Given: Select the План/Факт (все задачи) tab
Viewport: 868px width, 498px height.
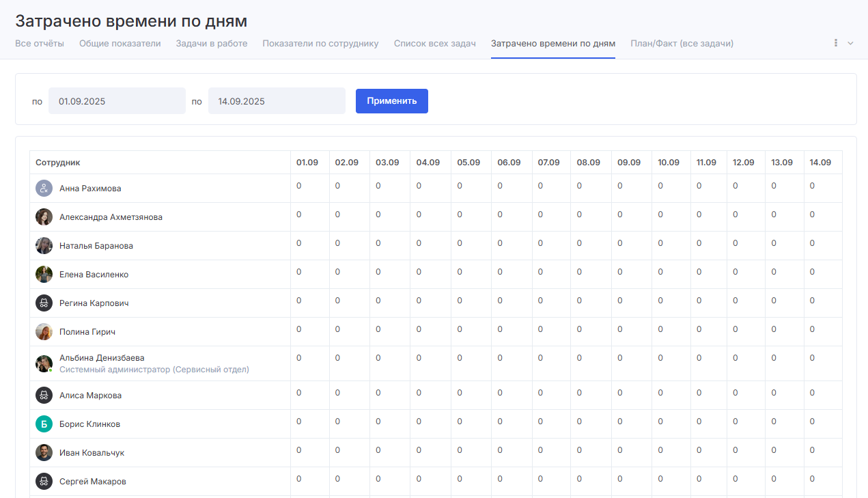Looking at the screenshot, I should tap(682, 44).
